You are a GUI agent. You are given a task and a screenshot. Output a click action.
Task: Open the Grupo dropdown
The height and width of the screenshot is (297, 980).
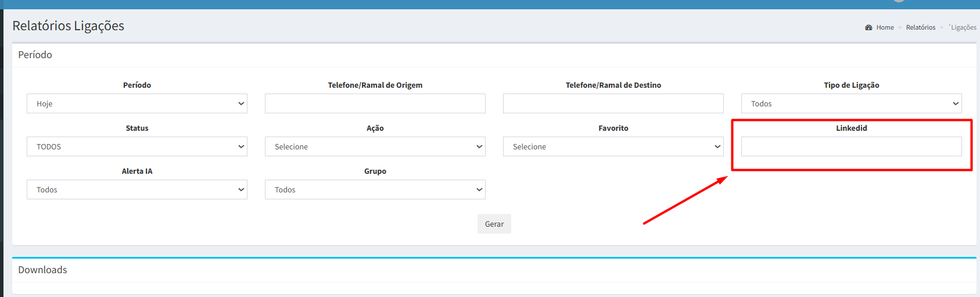point(375,189)
